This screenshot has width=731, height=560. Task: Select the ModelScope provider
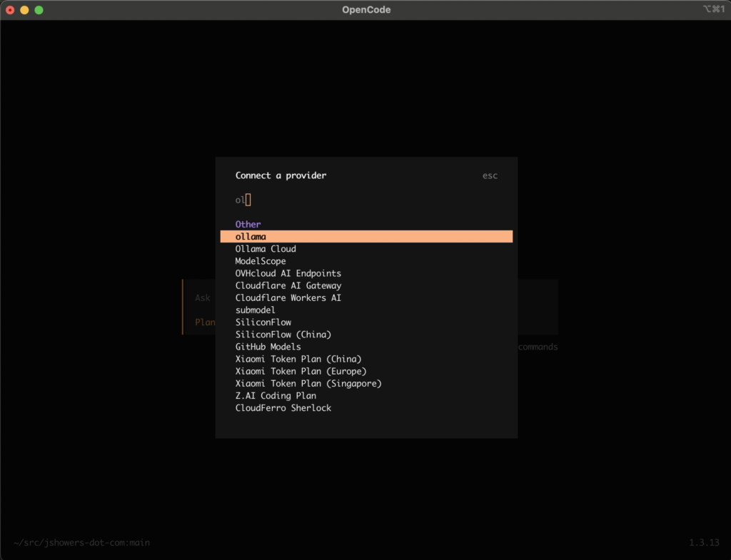point(261,261)
